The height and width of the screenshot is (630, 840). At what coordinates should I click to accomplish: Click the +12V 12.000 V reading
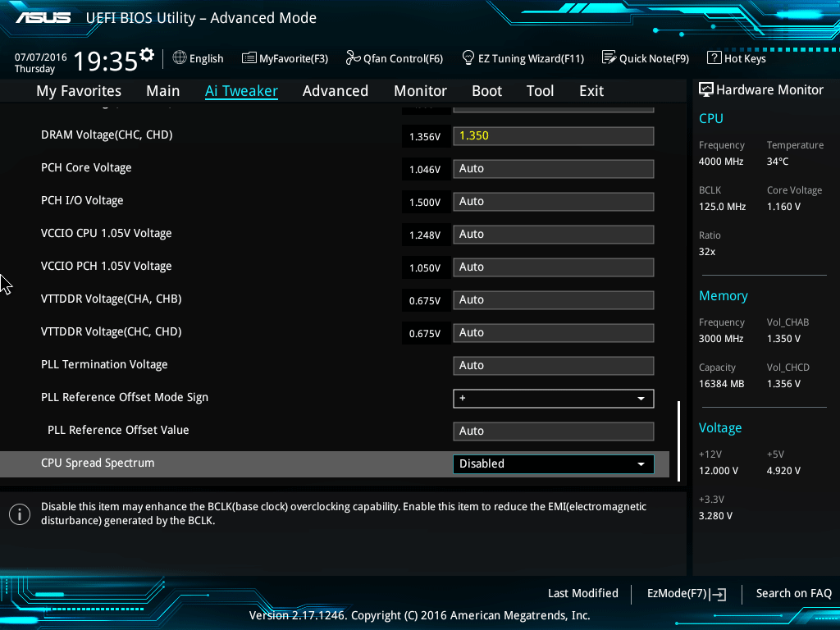pos(719,471)
